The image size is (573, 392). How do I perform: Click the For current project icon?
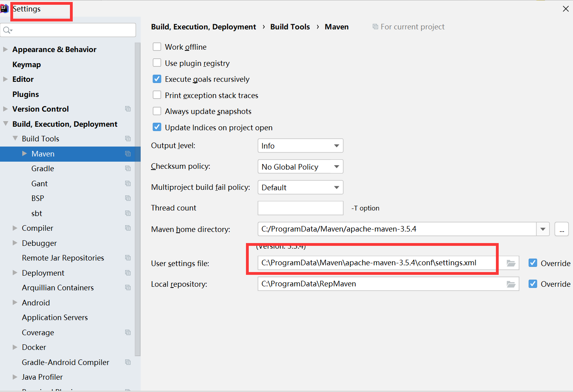click(375, 27)
